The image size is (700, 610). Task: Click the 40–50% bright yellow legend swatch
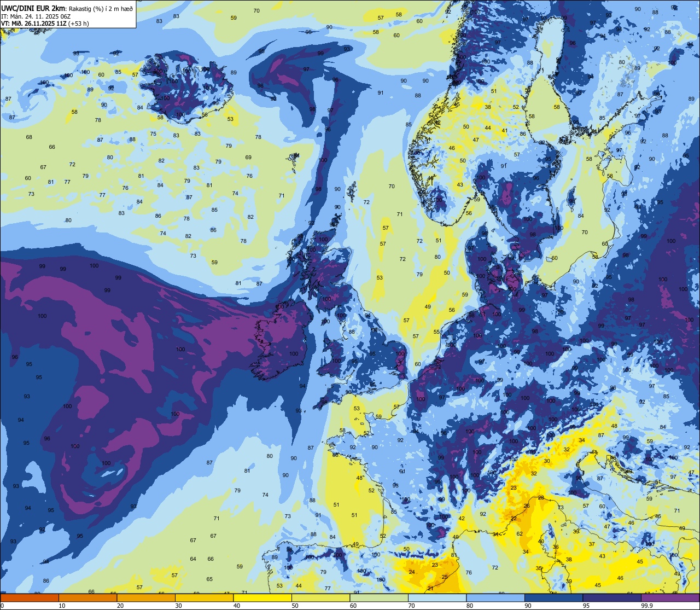click(262, 597)
